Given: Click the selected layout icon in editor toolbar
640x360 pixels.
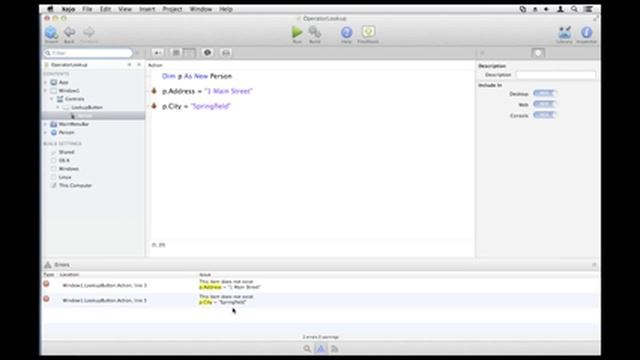Looking at the screenshot, I should tap(189, 53).
